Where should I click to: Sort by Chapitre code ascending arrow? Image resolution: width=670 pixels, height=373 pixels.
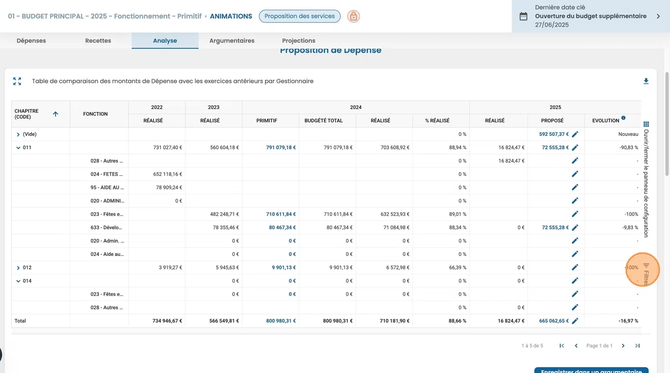[55, 114]
